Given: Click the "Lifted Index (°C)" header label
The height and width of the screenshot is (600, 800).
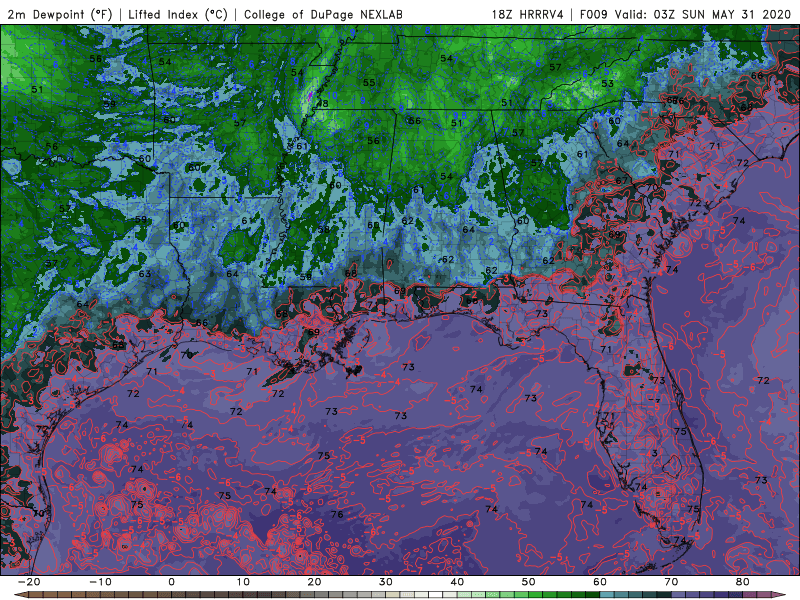Looking at the screenshot, I should click(x=178, y=14).
